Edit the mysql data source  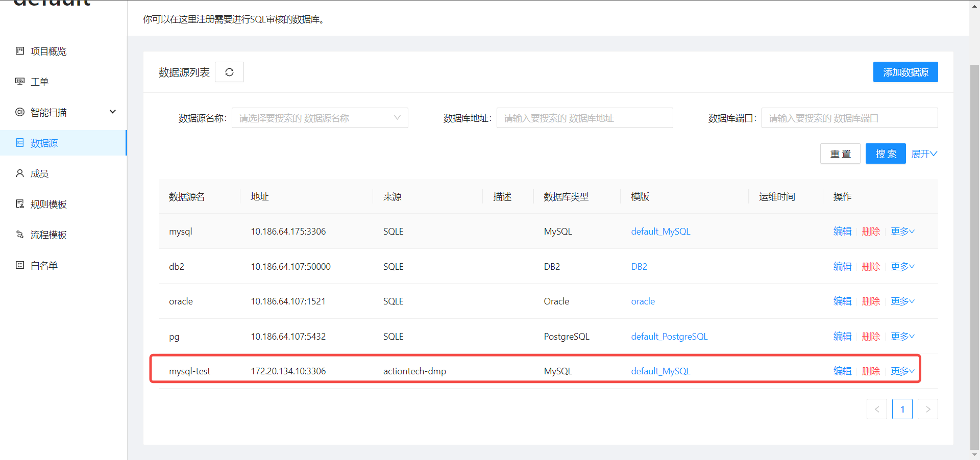(x=842, y=231)
